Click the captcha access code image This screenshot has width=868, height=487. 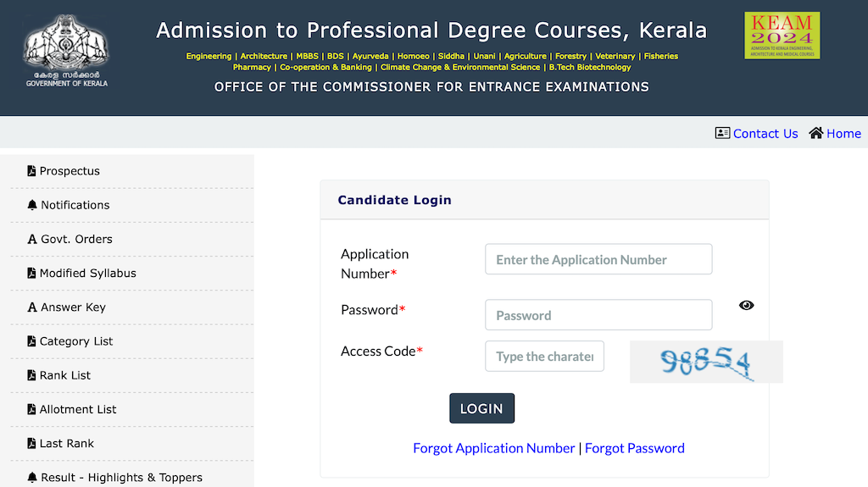point(706,362)
